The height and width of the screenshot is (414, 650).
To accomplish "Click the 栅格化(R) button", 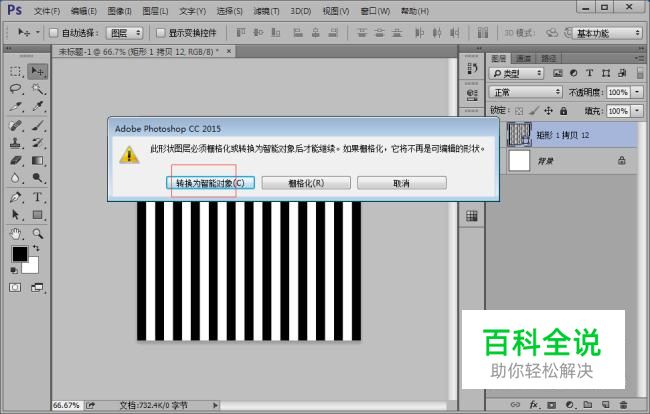I will tap(306, 183).
